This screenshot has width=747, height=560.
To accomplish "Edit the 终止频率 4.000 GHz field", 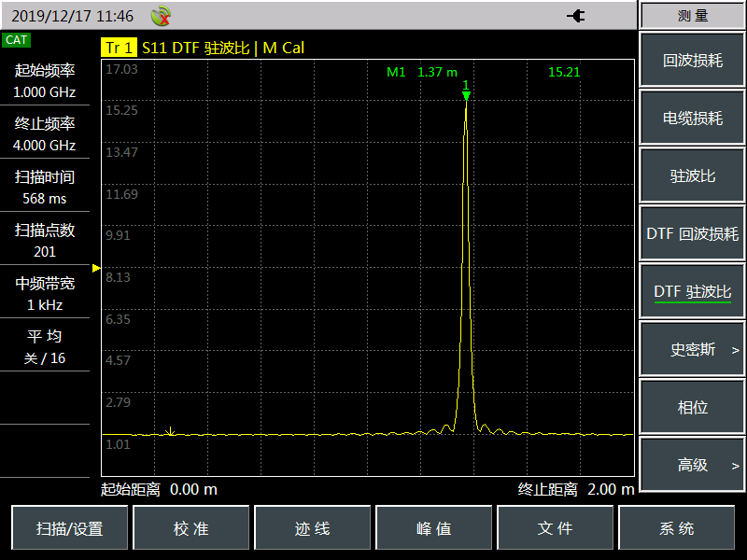I will (45, 134).
